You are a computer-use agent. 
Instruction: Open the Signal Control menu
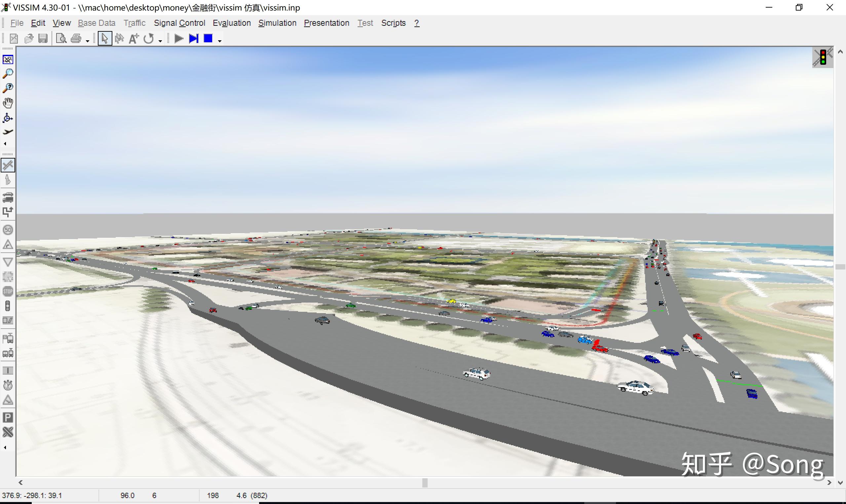pos(179,23)
